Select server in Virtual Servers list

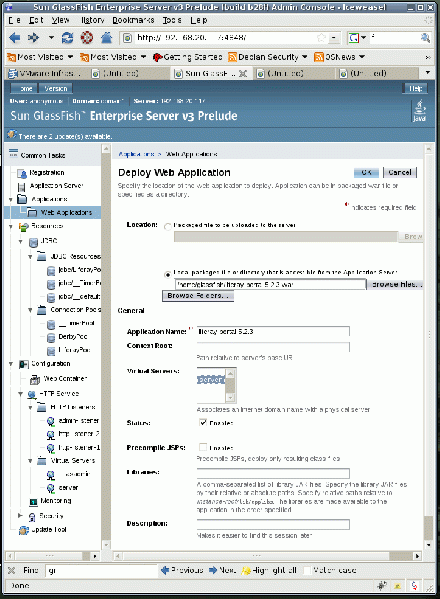click(211, 380)
